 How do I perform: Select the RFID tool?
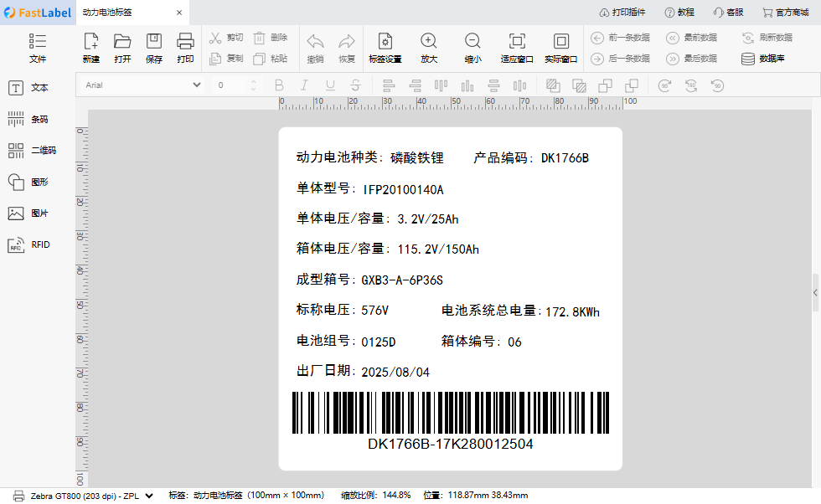click(x=28, y=245)
